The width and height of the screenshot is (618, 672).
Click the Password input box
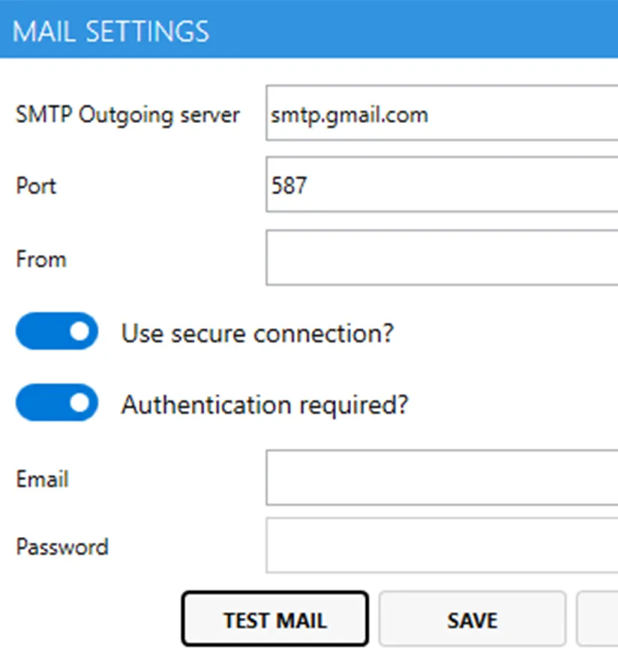tap(442, 545)
